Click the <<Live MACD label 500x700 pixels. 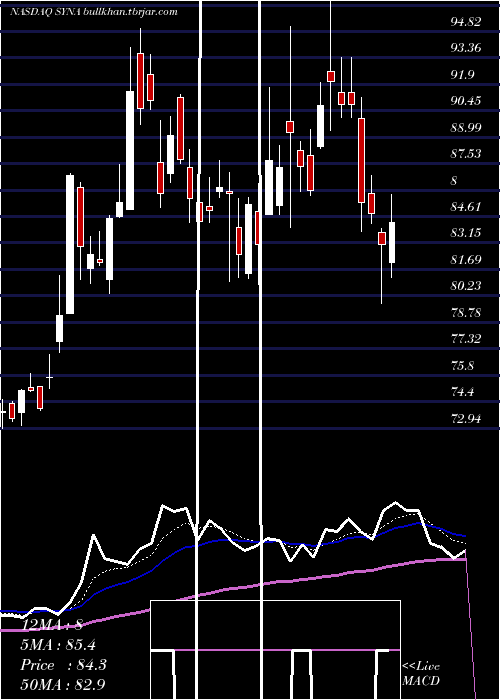[x=421, y=673]
